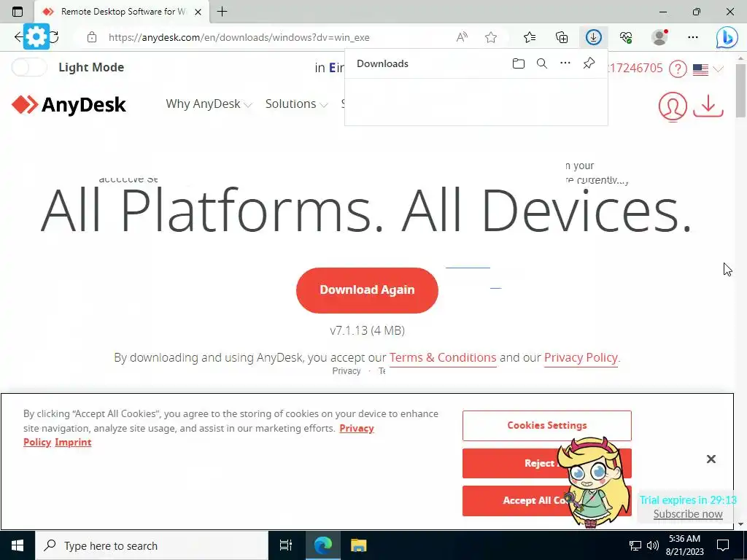Open File Explorer from taskbar

point(358,545)
